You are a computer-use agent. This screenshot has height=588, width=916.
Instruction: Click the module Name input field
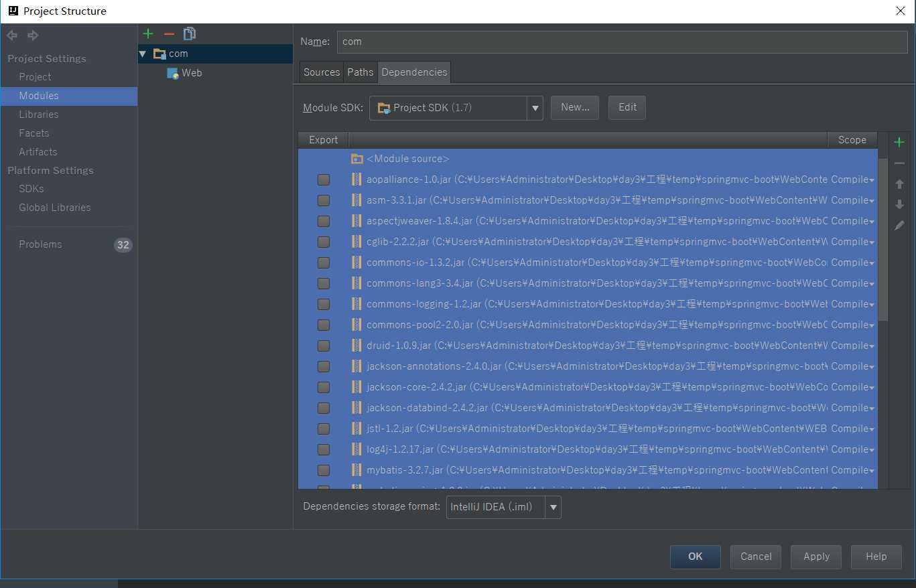[622, 42]
